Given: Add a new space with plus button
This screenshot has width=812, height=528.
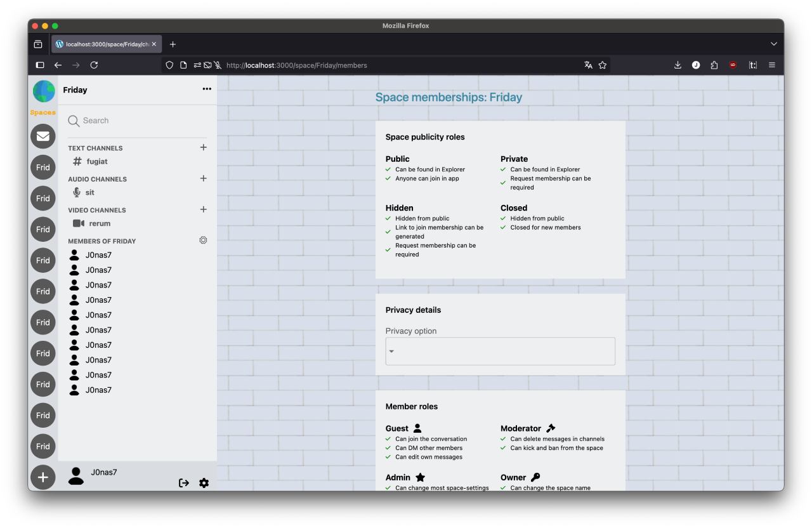Looking at the screenshot, I should pyautogui.click(x=43, y=477).
